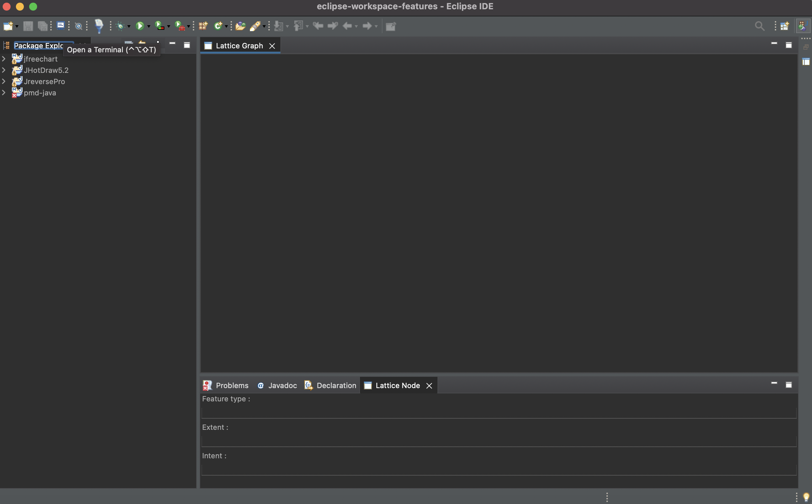Open dropdown arrow next to External Tools icon
The image size is (812, 504).
coord(189,26)
